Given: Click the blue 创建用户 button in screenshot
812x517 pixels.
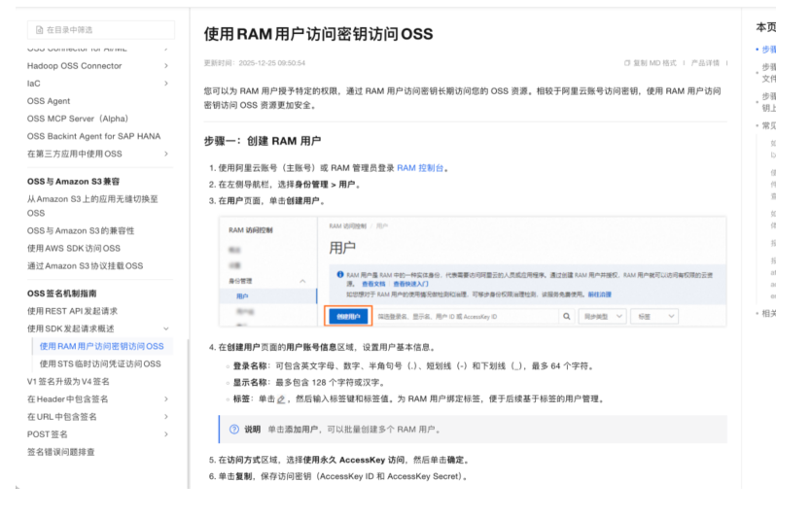Looking at the screenshot, I should tap(348, 316).
